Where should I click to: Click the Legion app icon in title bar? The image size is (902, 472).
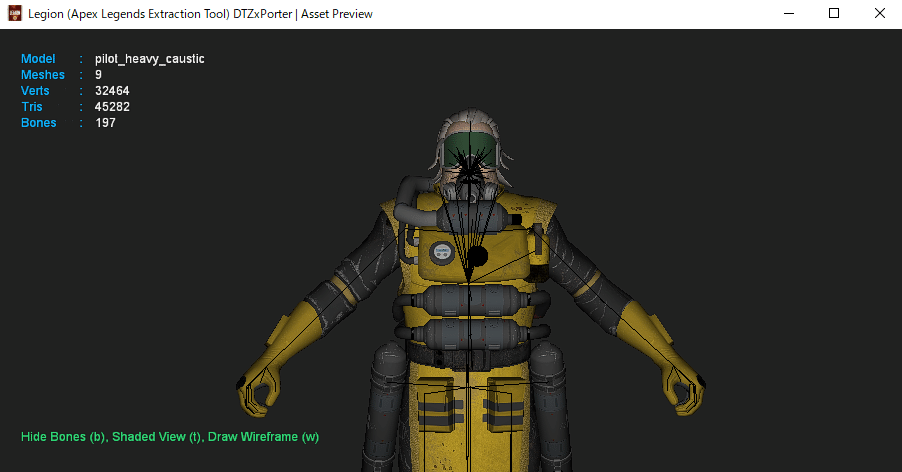point(14,13)
